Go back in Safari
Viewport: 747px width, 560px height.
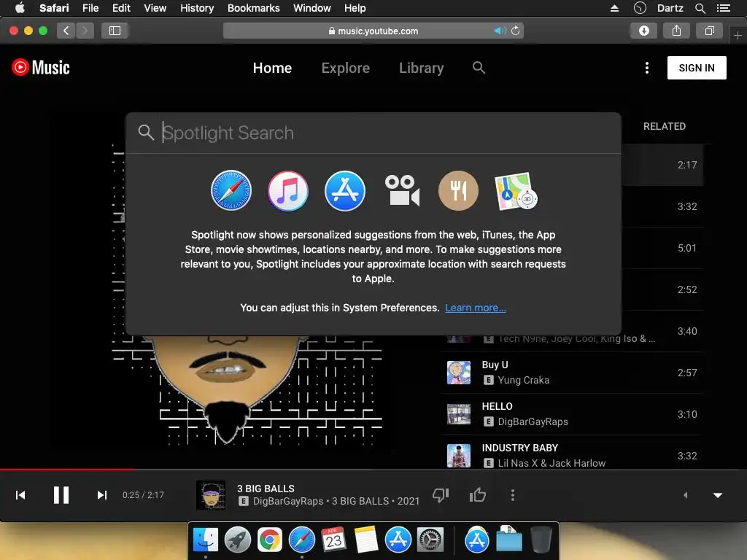pyautogui.click(x=66, y=31)
